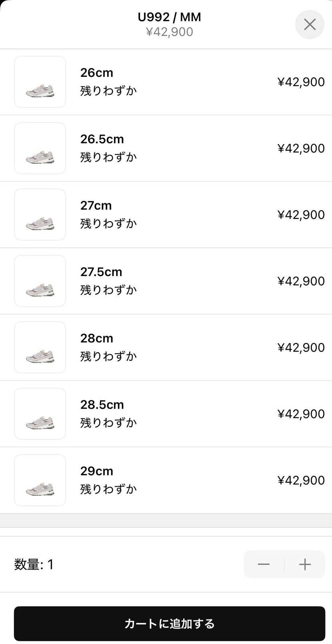
Task: Choose the 26.5cm size option
Action: pyautogui.click(x=102, y=139)
